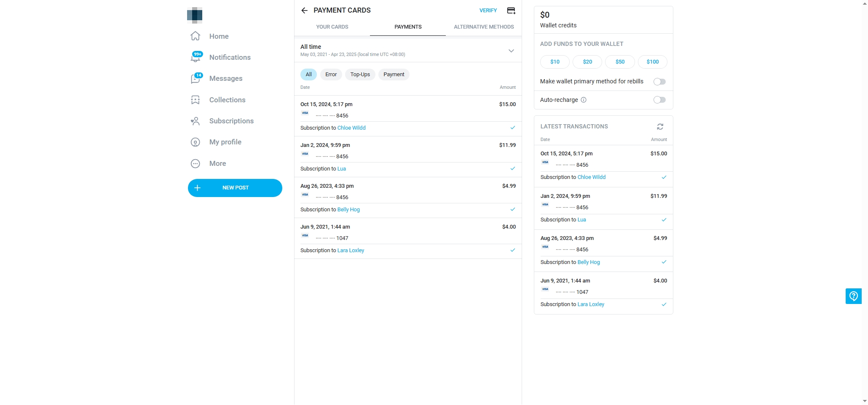Screen dimensions: 868x405
Task: Add $20 to your wallet
Action: pos(587,62)
